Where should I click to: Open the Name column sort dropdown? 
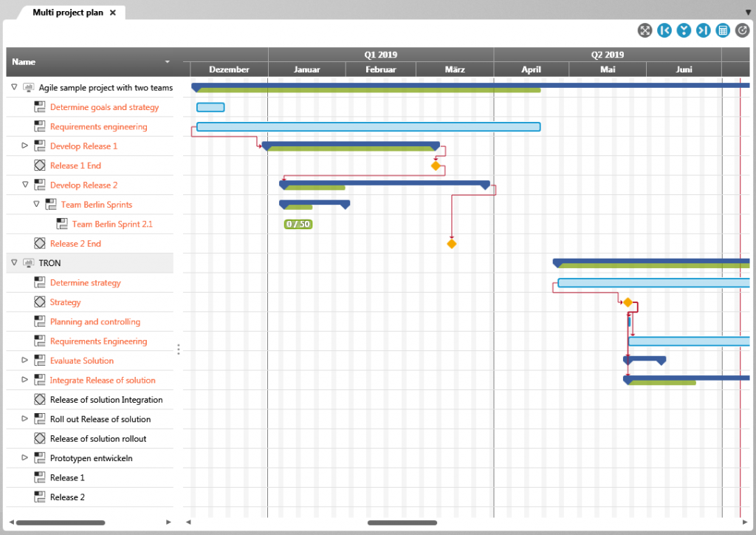pos(167,62)
